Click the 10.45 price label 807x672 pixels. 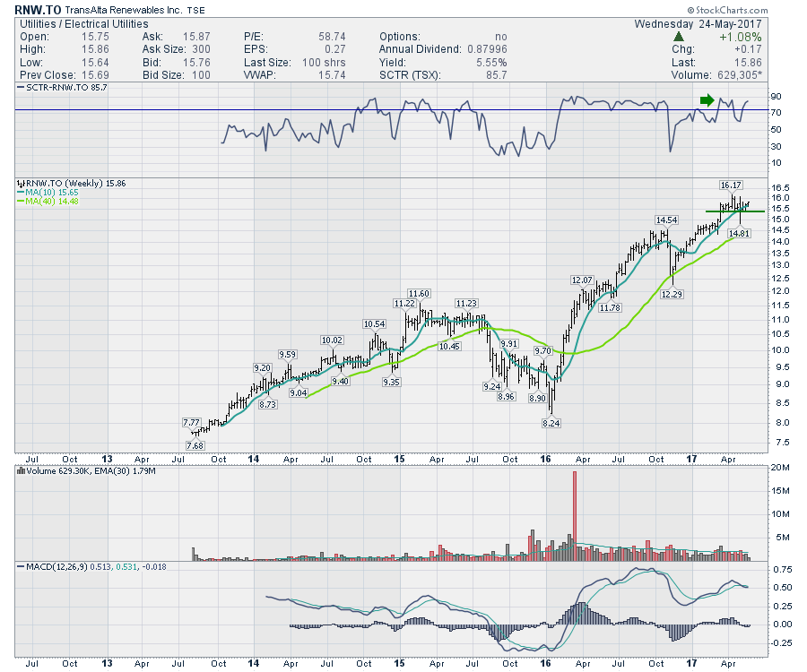click(449, 347)
